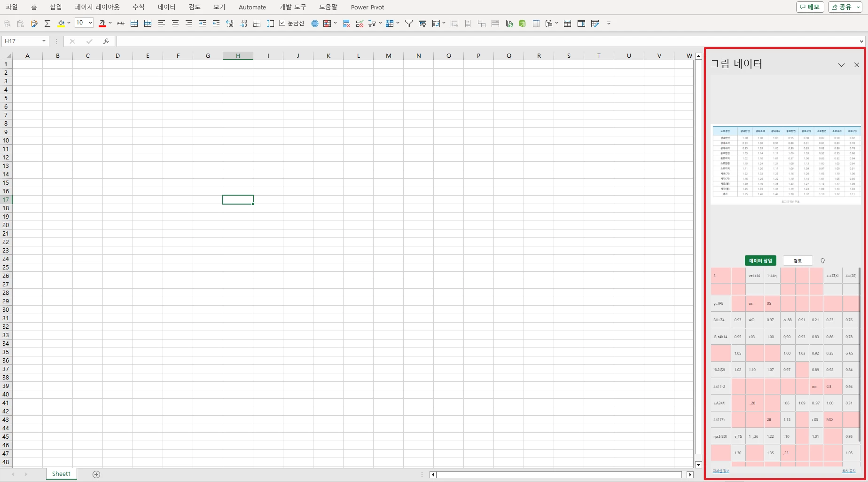Apply align right icon
This screenshot has height=482, width=868.
pos(189,24)
